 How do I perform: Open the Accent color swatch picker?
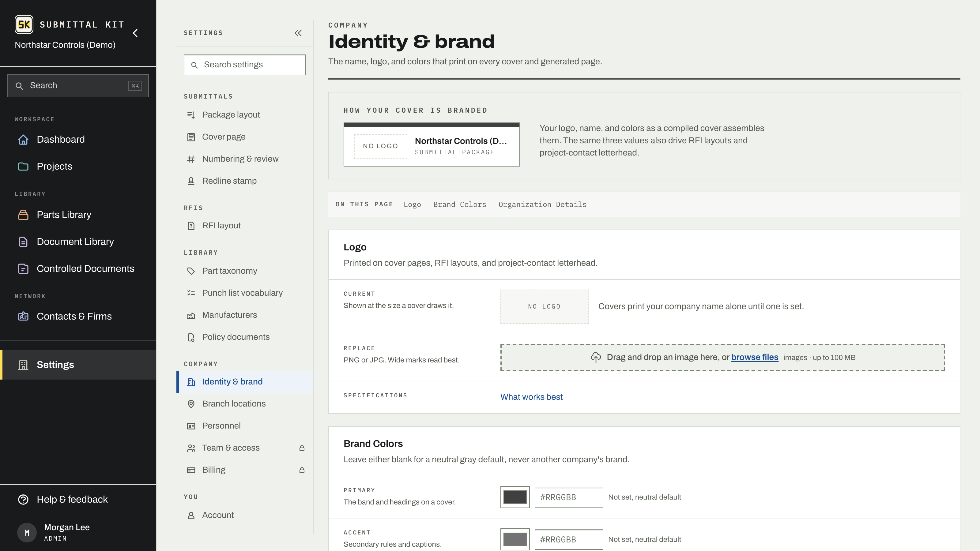[x=515, y=540]
